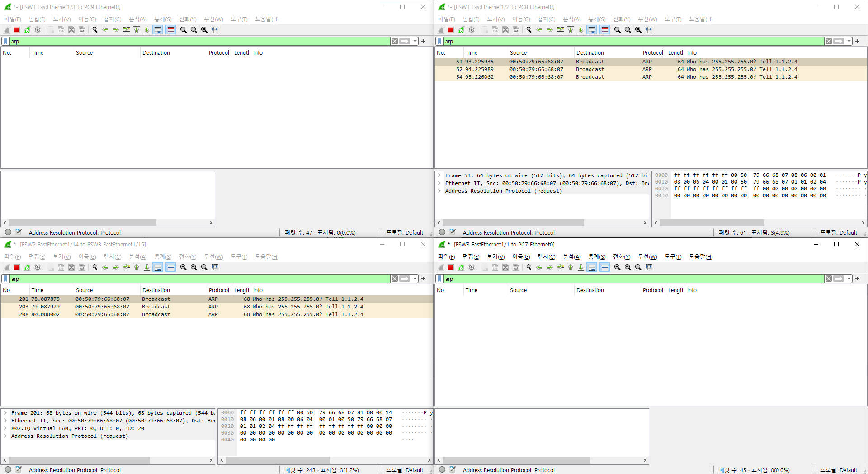
Task: Go to last packet in ESW2 window
Action: 147,267
